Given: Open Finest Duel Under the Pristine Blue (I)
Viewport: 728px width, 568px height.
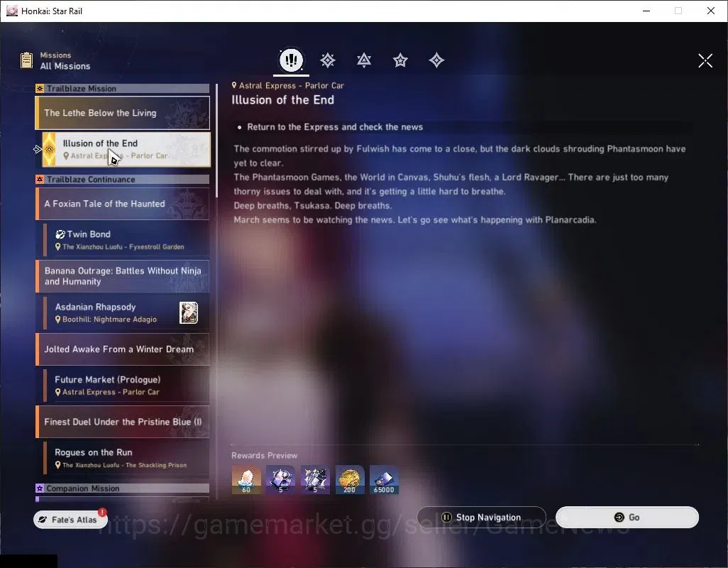Looking at the screenshot, I should [x=123, y=422].
